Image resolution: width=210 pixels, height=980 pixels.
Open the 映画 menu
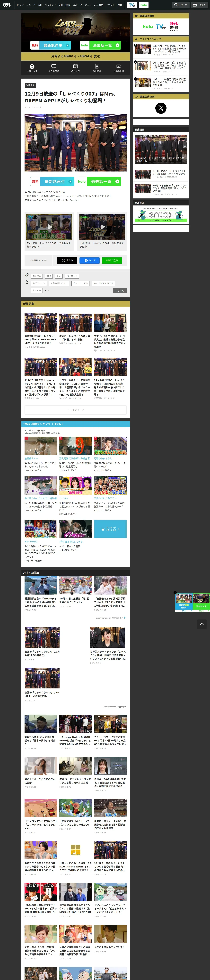point(68,5)
